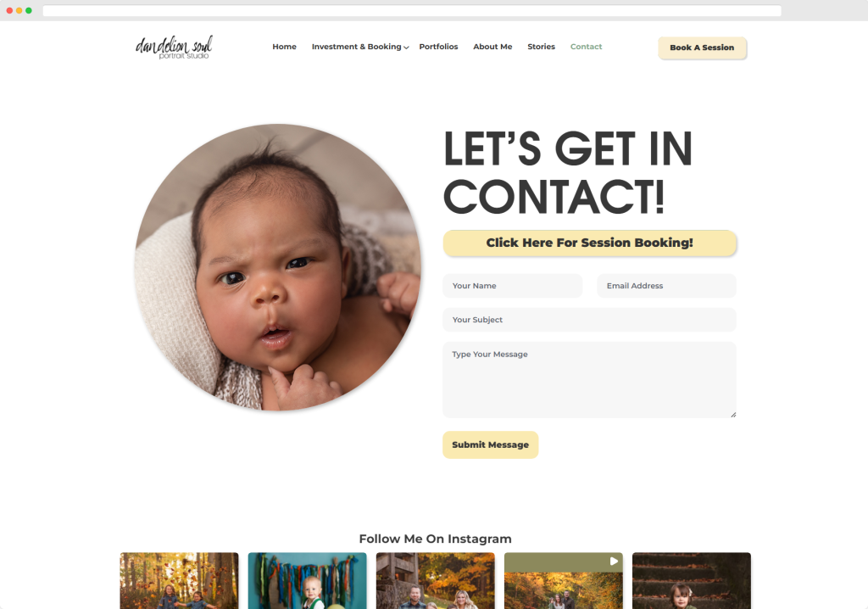Expand the Investment & Booking dropdown chevron

(x=406, y=47)
